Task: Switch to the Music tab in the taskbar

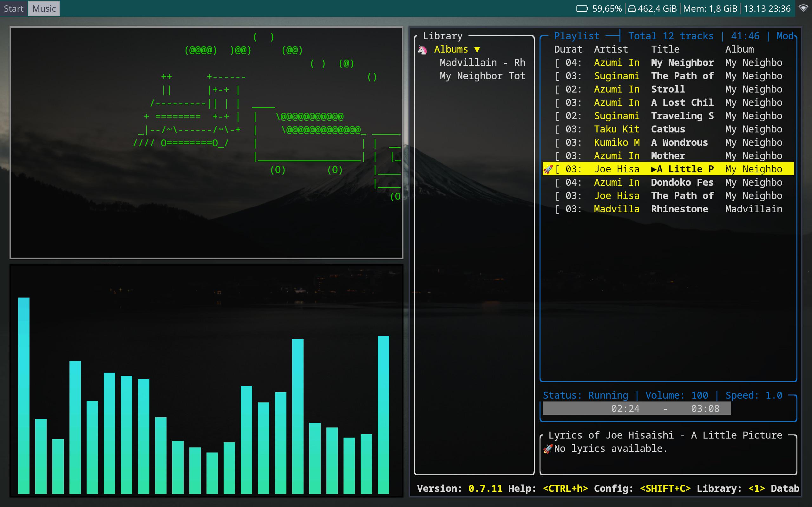Action: point(44,8)
